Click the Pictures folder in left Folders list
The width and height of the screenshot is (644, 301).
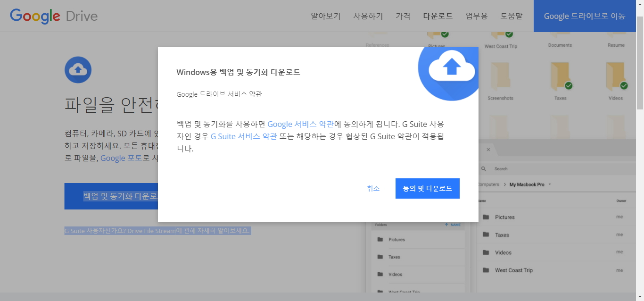pos(418,240)
